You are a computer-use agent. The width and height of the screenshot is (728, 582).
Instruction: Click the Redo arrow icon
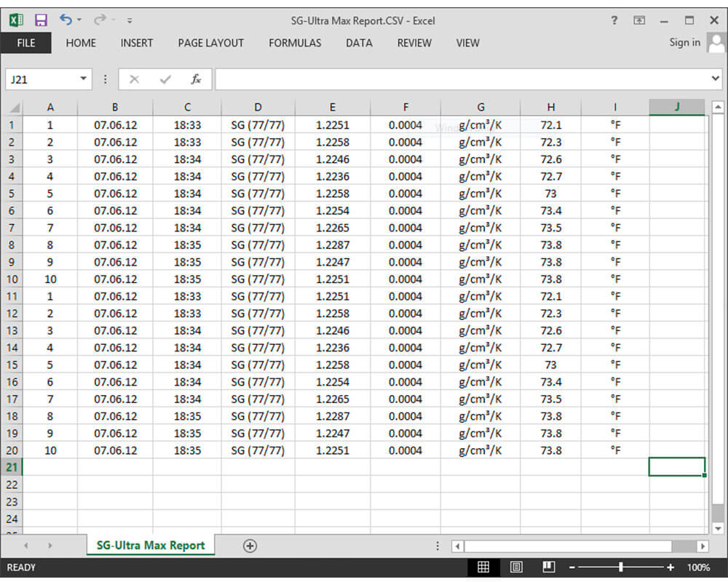pos(99,20)
